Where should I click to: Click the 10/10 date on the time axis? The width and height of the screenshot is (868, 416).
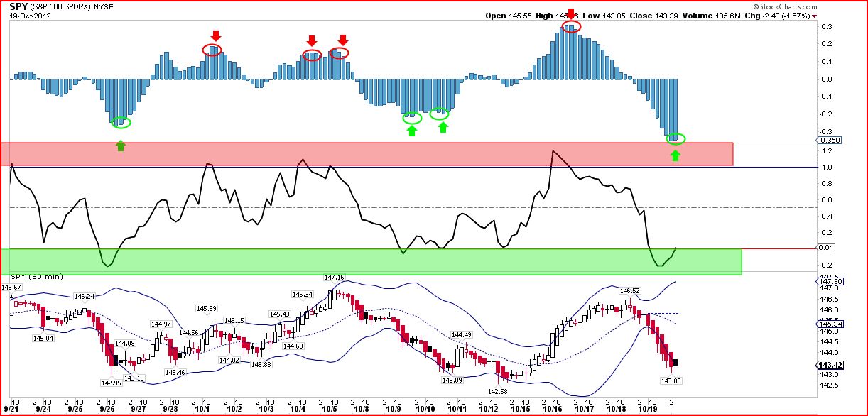(425, 410)
